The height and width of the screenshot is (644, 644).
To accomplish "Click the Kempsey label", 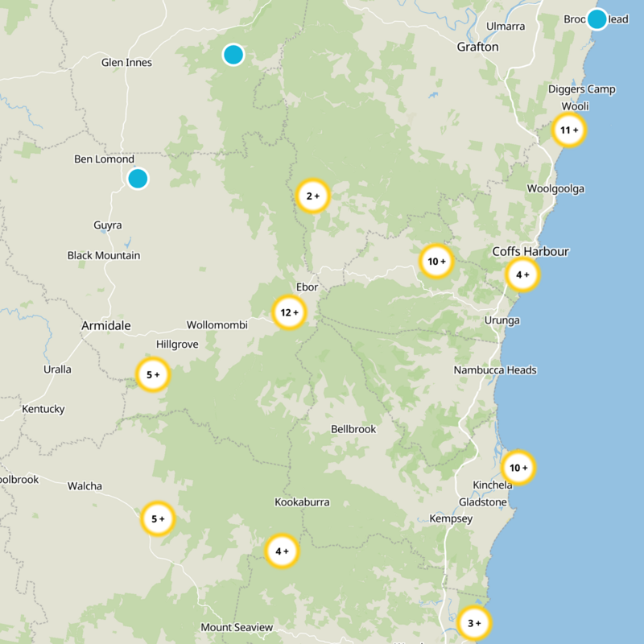I will (x=451, y=518).
